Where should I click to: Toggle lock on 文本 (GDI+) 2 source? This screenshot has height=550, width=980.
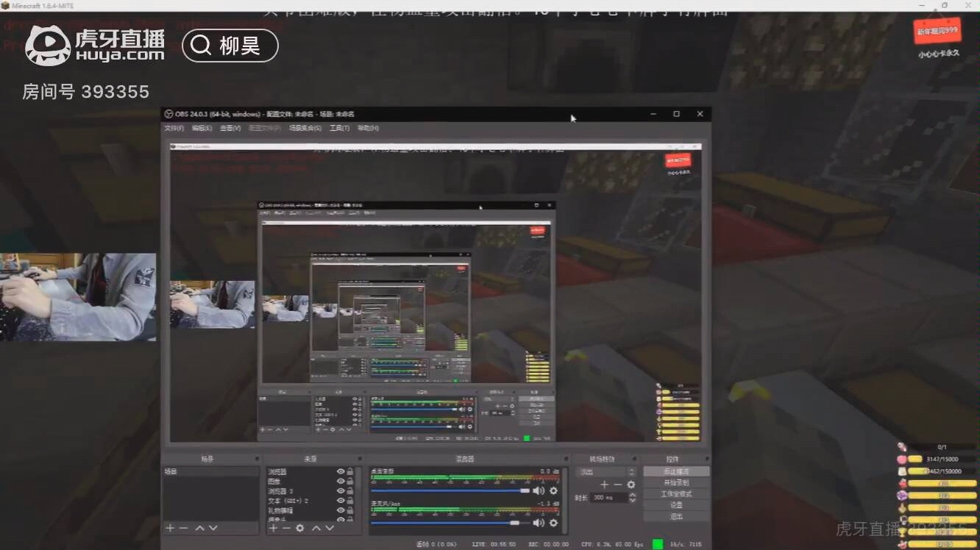350,501
